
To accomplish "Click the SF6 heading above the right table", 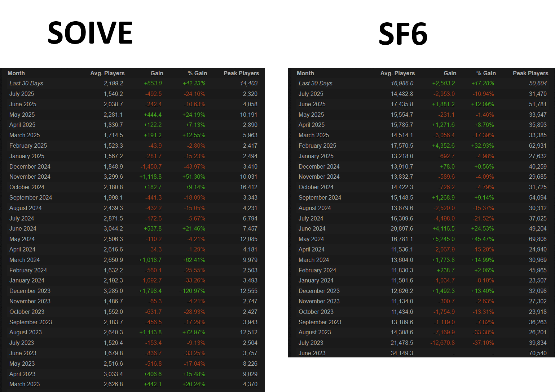I will [x=403, y=34].
